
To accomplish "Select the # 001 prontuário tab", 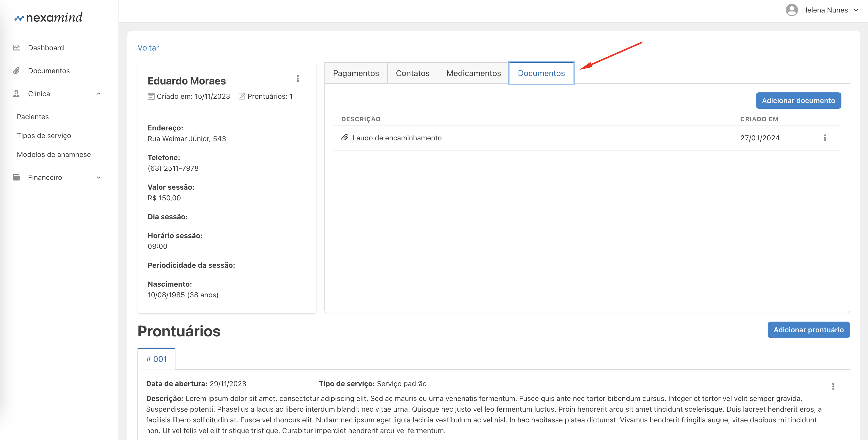I will [x=156, y=359].
